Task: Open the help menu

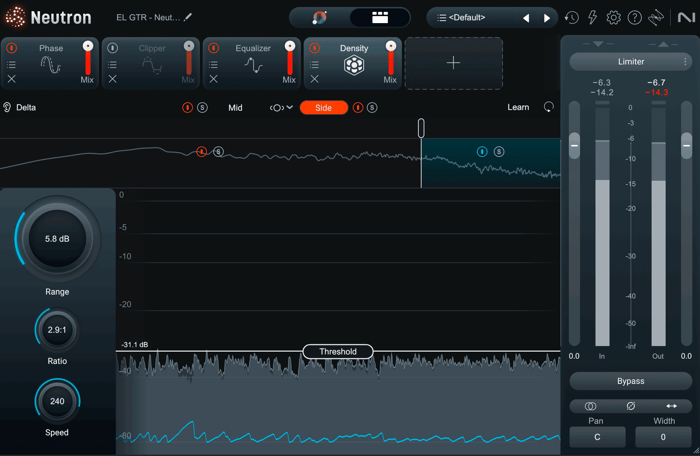Action: click(634, 17)
